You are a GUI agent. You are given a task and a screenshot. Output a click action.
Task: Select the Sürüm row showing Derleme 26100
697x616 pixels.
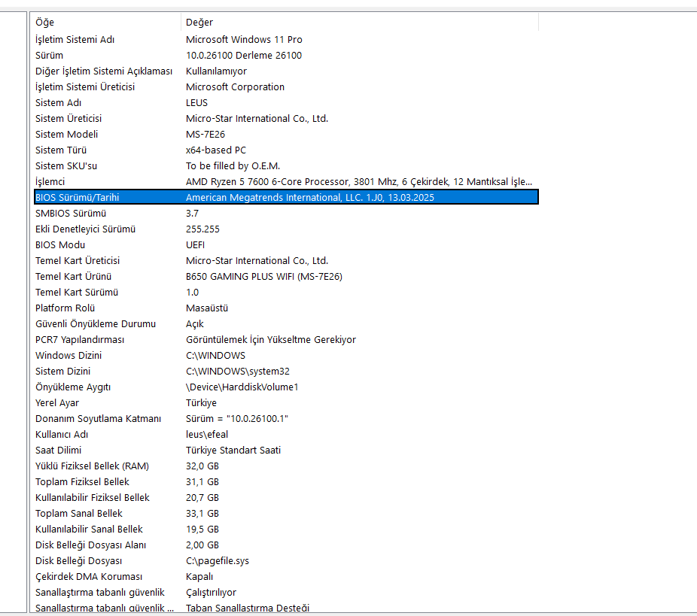(x=286, y=56)
